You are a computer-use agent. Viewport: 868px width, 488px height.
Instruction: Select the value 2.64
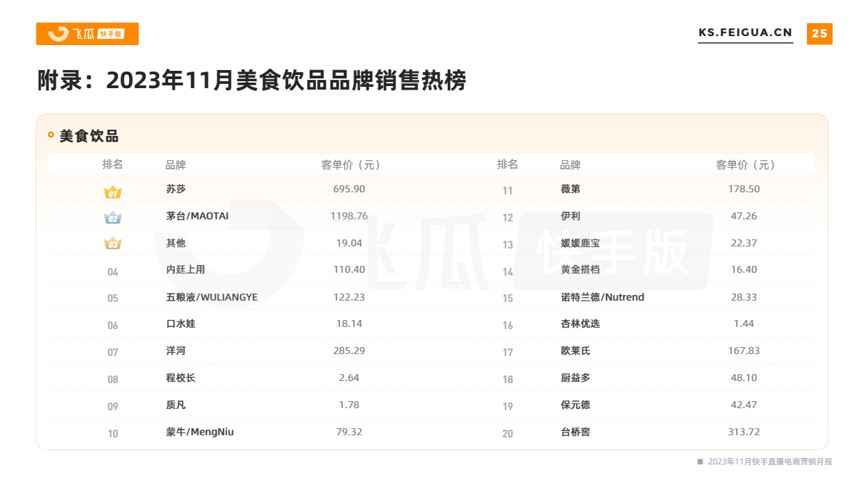point(349,378)
